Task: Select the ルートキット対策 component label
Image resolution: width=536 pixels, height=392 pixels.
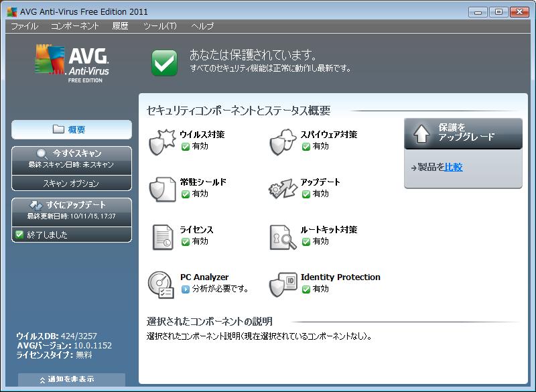Action: point(329,230)
